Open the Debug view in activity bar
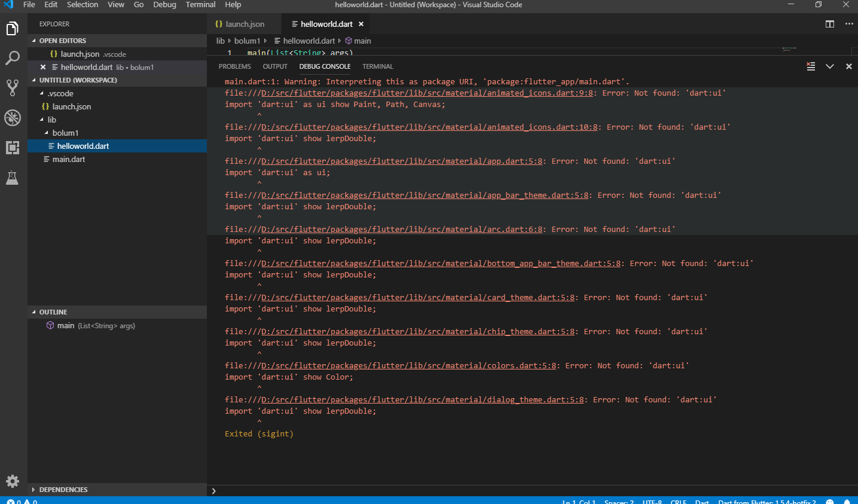 pyautogui.click(x=13, y=118)
